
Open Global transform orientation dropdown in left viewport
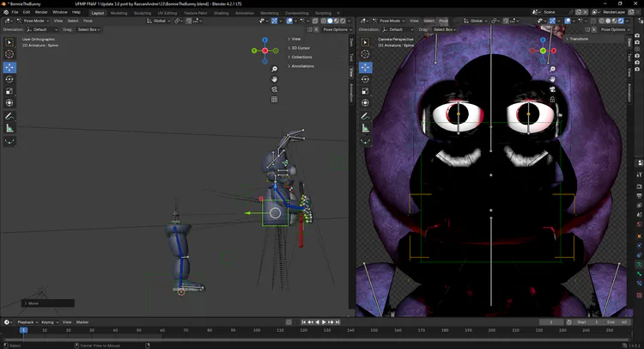(159, 21)
